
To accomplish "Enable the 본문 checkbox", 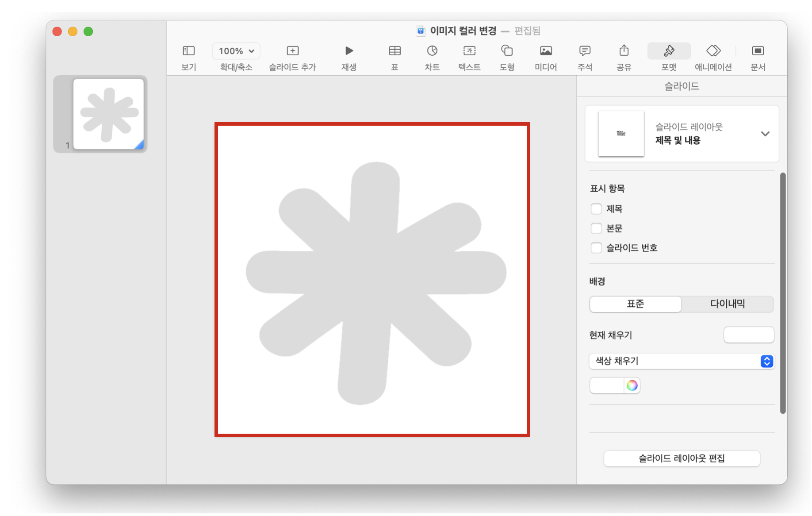I will [596, 228].
